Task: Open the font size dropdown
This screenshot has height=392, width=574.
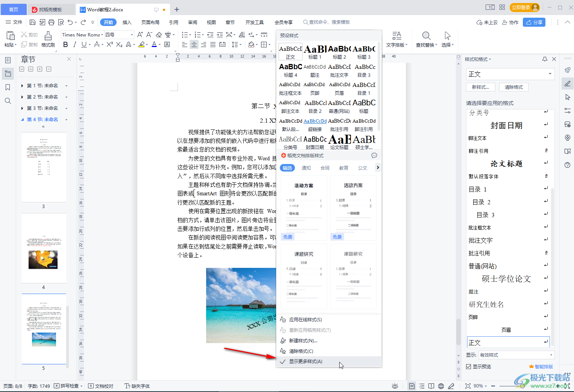Action: 132,35
